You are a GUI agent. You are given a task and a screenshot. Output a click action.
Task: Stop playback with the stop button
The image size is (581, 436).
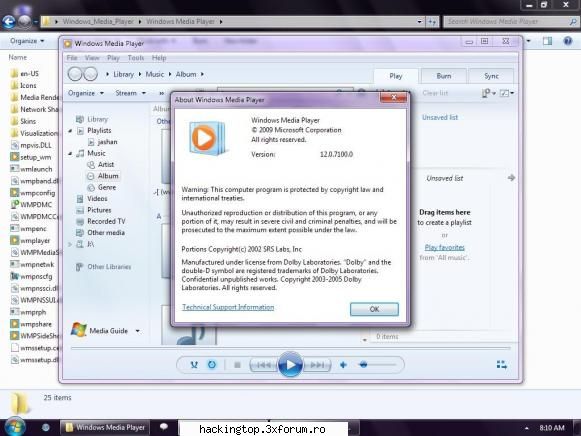[238, 365]
